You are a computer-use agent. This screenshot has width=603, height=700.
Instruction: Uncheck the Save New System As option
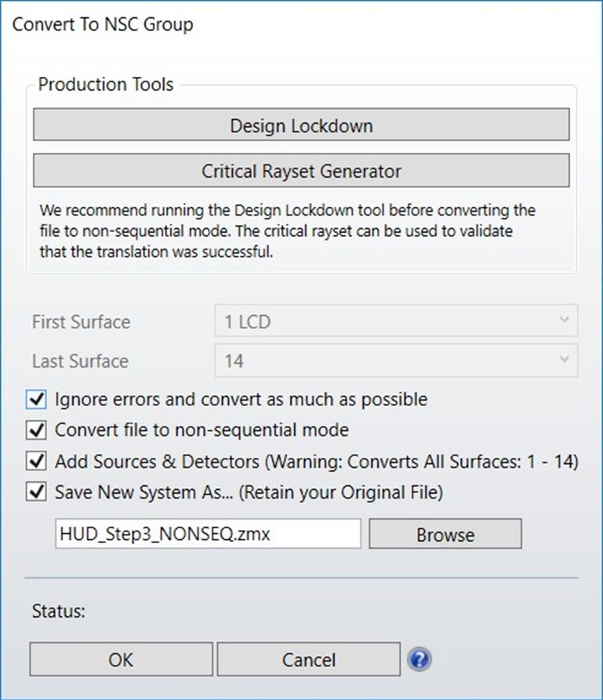(x=36, y=492)
